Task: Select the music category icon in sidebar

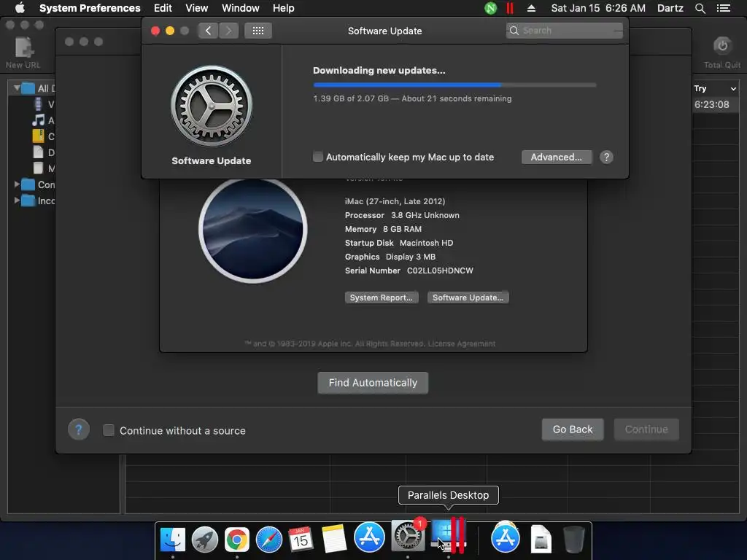Action: tap(38, 120)
